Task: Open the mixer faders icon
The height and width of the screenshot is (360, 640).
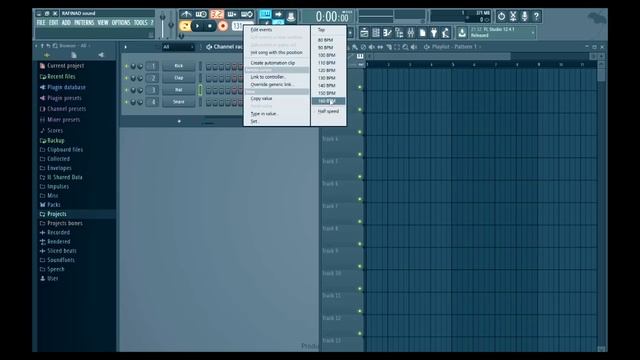Action: pos(411,33)
